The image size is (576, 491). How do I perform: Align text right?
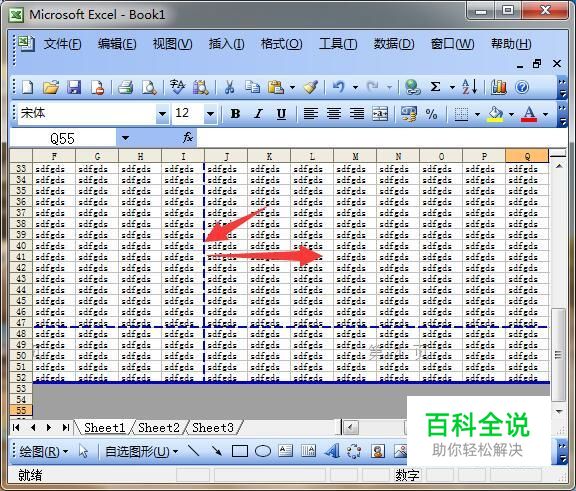coord(357,114)
